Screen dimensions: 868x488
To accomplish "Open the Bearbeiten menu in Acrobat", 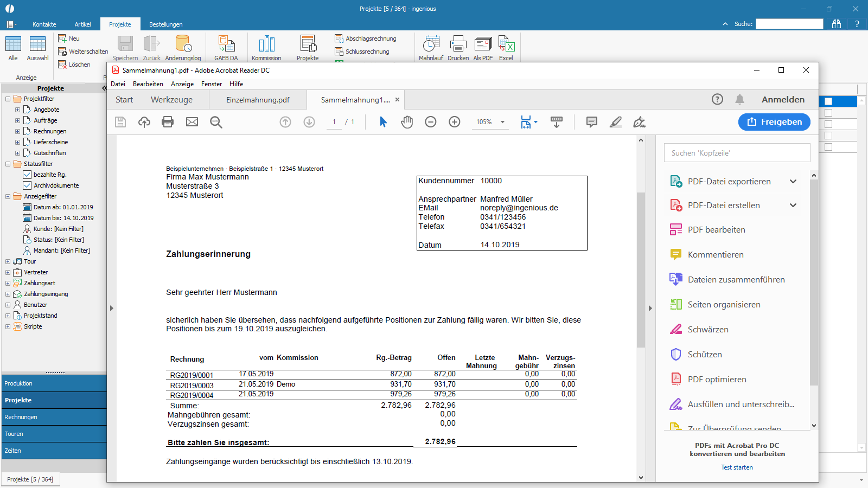I will (148, 84).
